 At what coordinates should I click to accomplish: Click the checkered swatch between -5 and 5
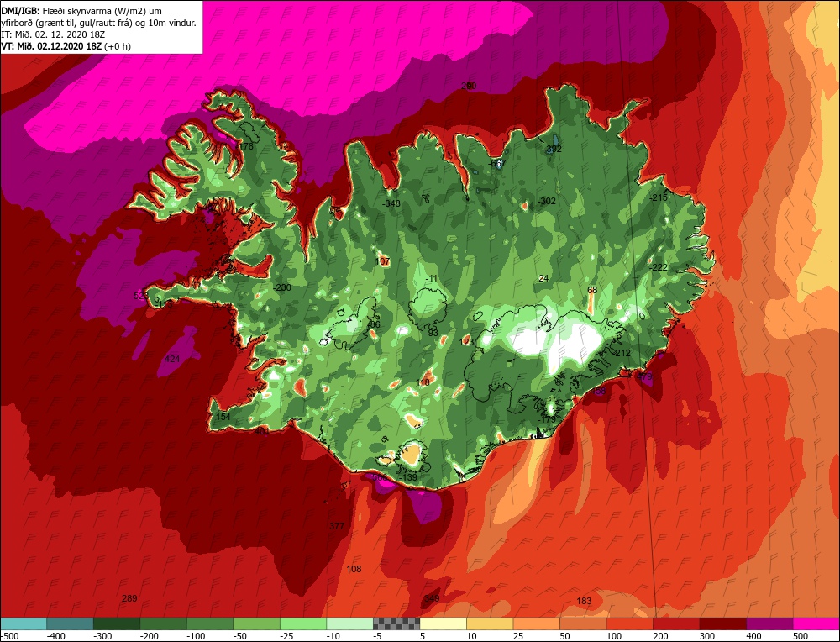396,624
